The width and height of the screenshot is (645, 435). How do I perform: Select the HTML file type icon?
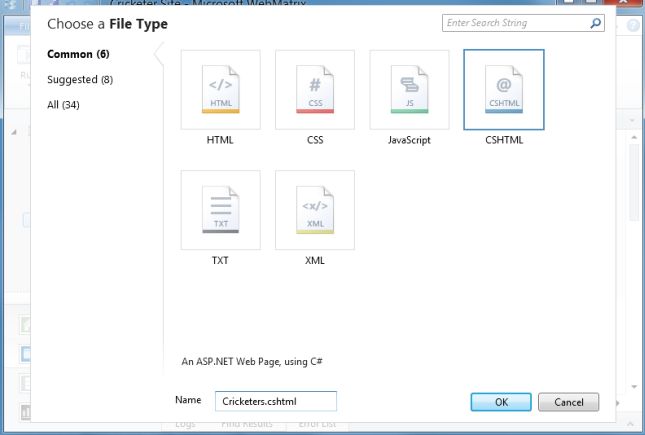pyautogui.click(x=220, y=90)
